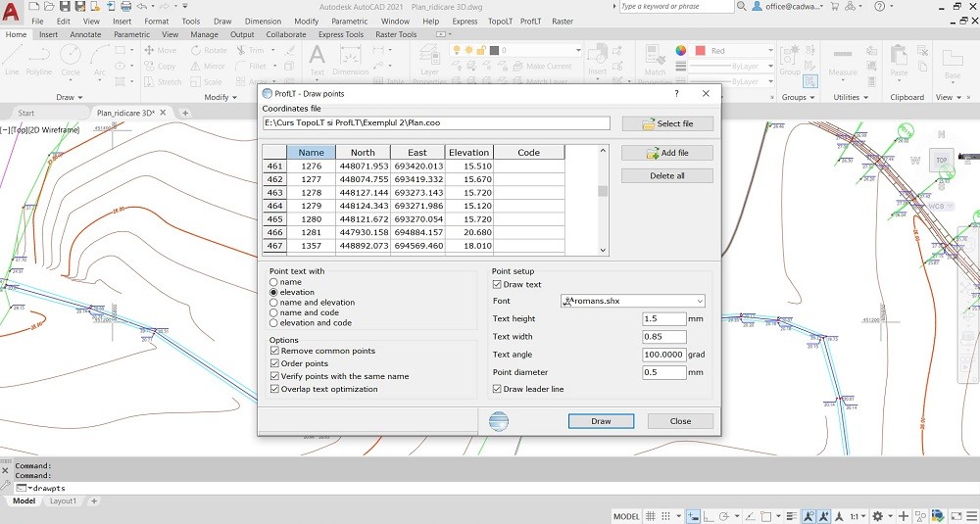Open the AutoCAD application menu logo
This screenshot has height=524, width=980.
[11, 10]
